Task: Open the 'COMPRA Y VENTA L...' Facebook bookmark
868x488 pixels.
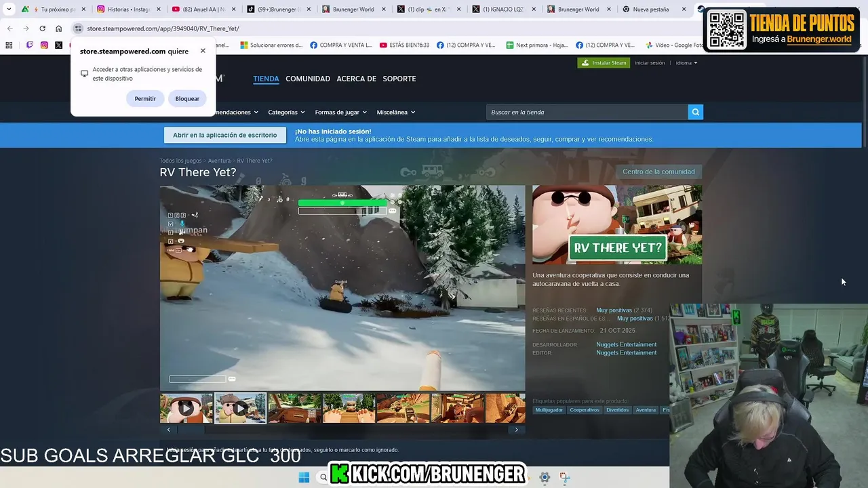Action: [341, 45]
